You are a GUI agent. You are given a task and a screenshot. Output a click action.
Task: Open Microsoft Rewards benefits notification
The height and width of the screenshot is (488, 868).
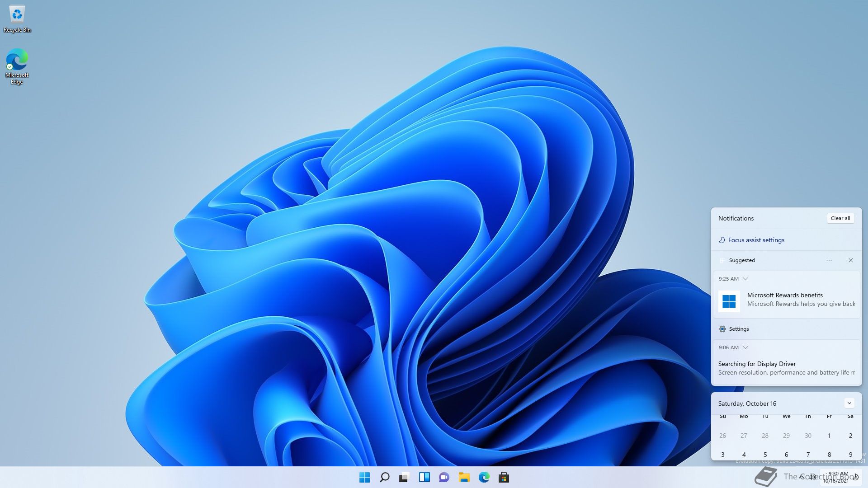tap(786, 295)
